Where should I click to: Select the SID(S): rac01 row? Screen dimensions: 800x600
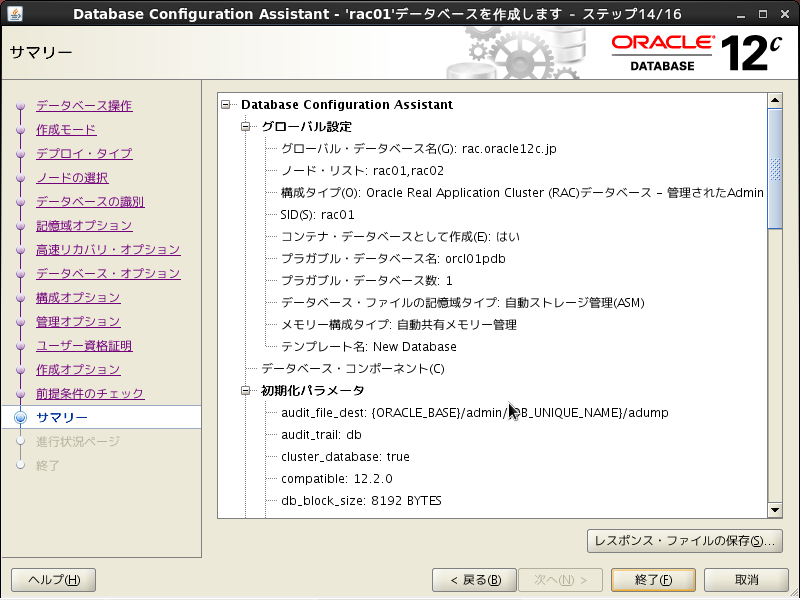click(x=317, y=215)
